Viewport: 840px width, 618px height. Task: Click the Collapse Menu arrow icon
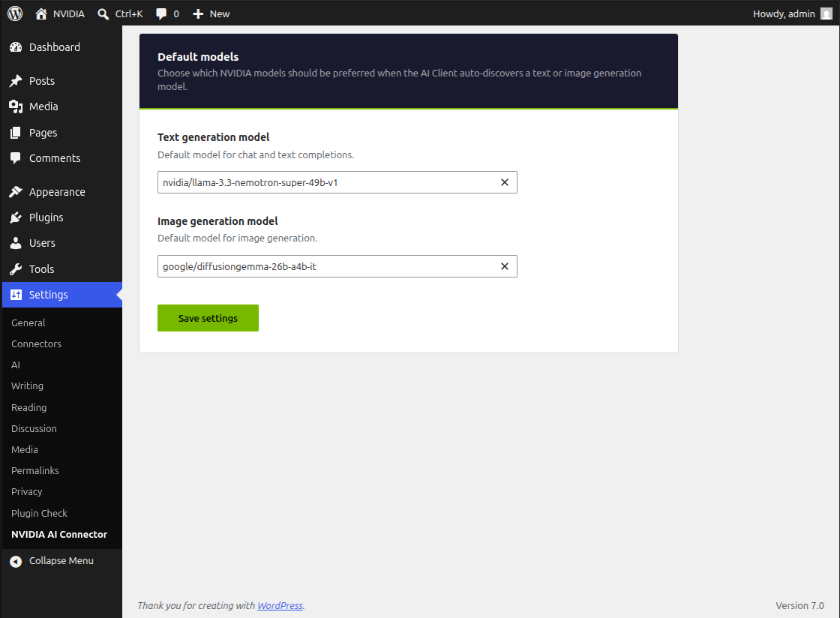[x=16, y=561]
